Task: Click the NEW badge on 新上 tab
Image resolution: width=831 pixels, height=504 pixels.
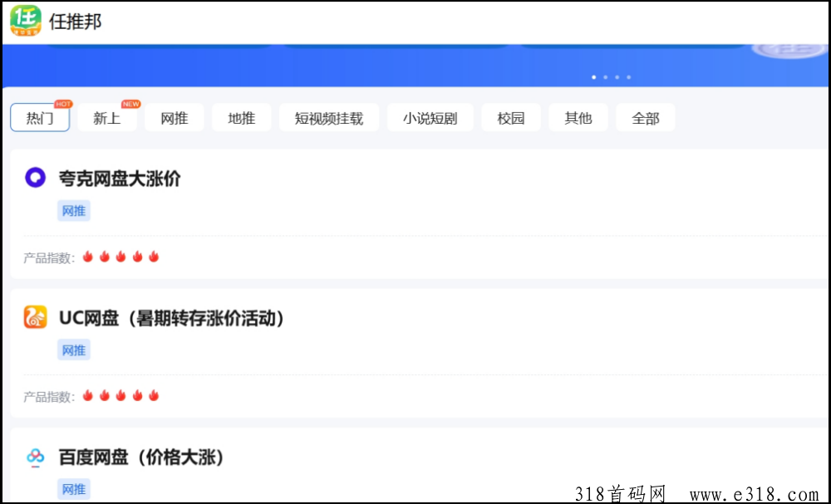Action: [x=130, y=105]
